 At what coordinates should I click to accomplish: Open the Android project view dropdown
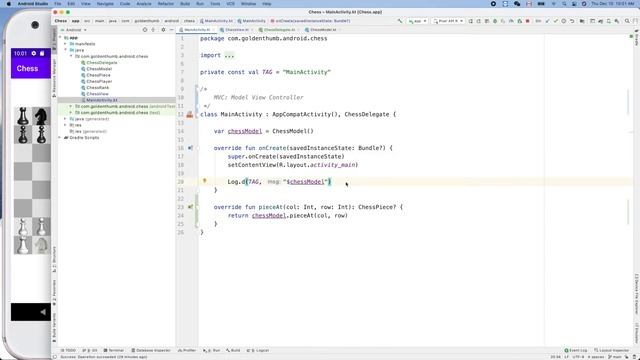click(x=74, y=30)
